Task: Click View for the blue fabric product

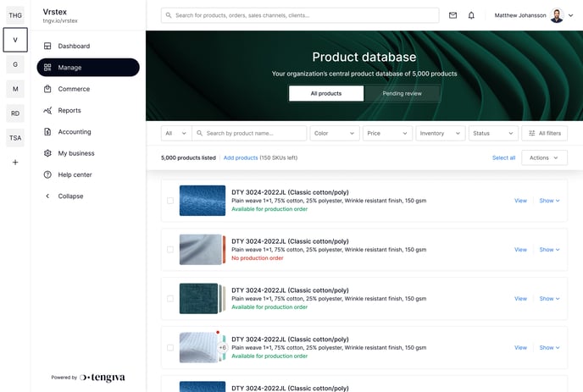Action: pos(520,201)
